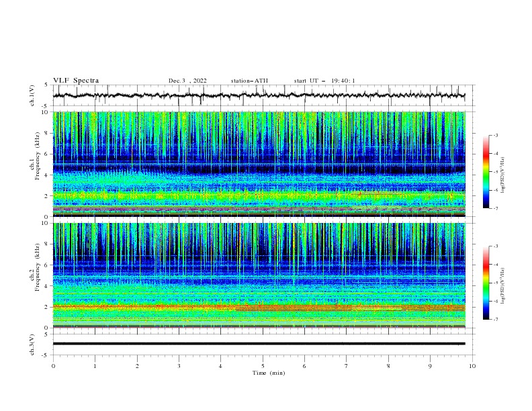Click the "3" tick on the time axis

(x=179, y=366)
